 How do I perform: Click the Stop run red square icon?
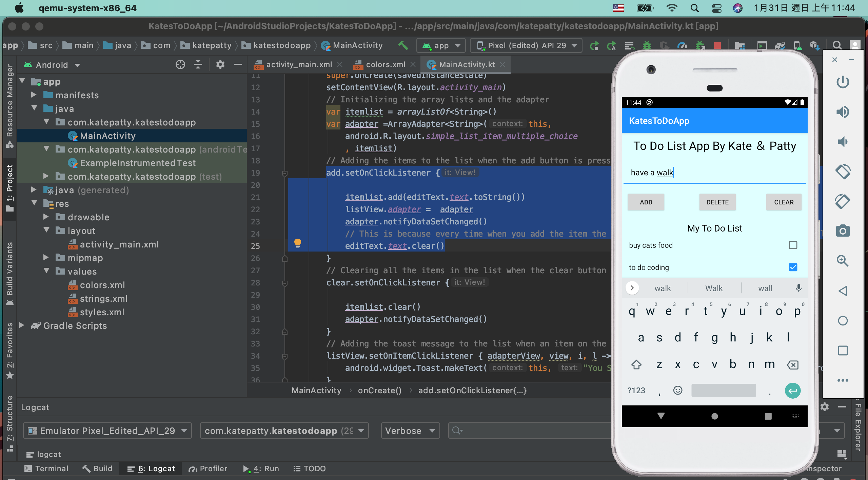(x=717, y=45)
